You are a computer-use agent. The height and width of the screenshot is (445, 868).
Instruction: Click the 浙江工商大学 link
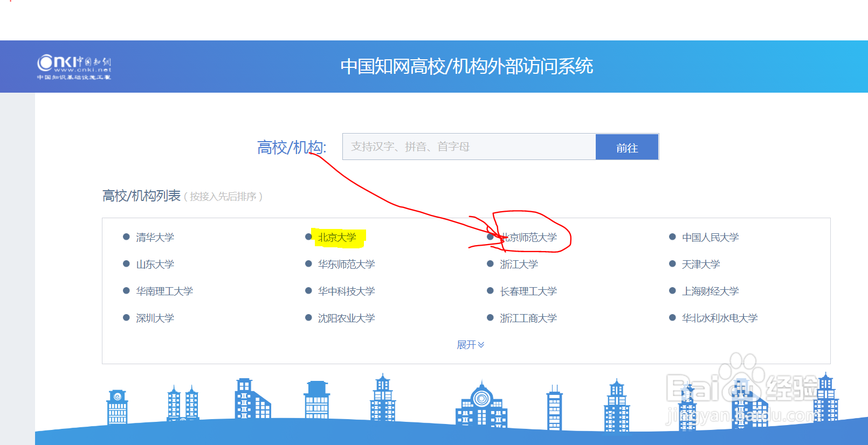[x=528, y=318]
